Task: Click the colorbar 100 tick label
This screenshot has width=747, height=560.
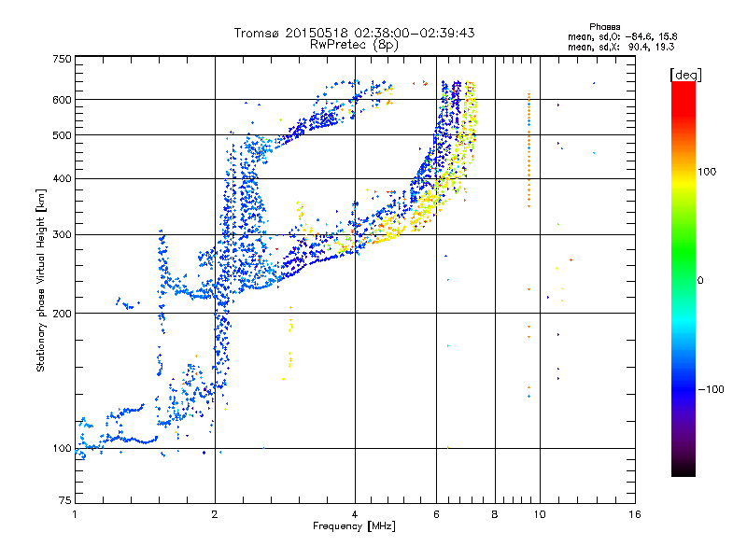Action: click(707, 172)
